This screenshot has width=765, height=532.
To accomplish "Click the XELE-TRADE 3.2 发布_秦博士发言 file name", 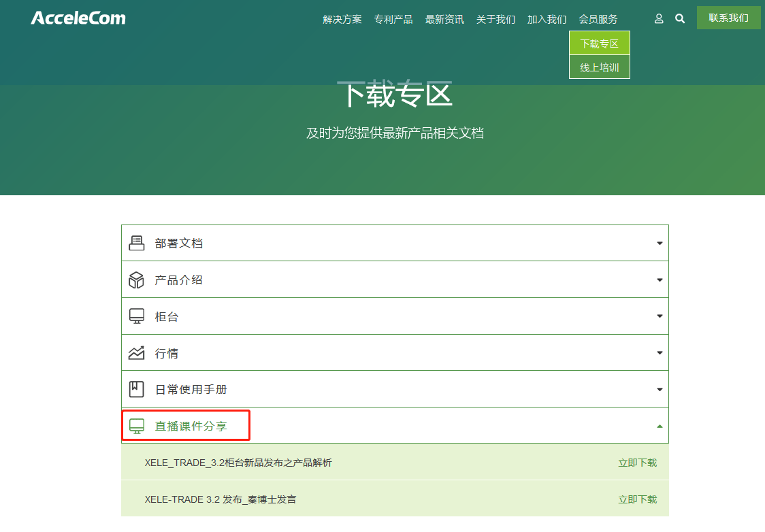I will pos(221,499).
